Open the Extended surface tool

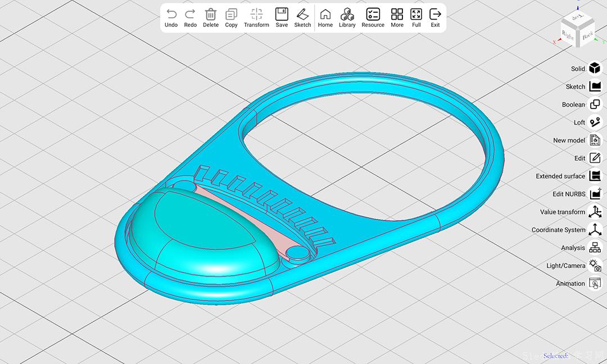[595, 176]
